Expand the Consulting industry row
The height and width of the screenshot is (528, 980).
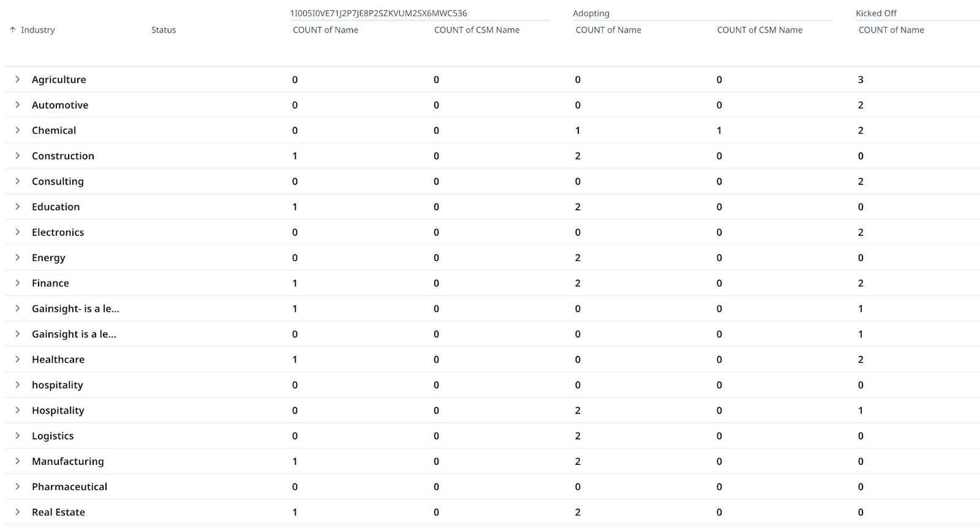click(18, 181)
